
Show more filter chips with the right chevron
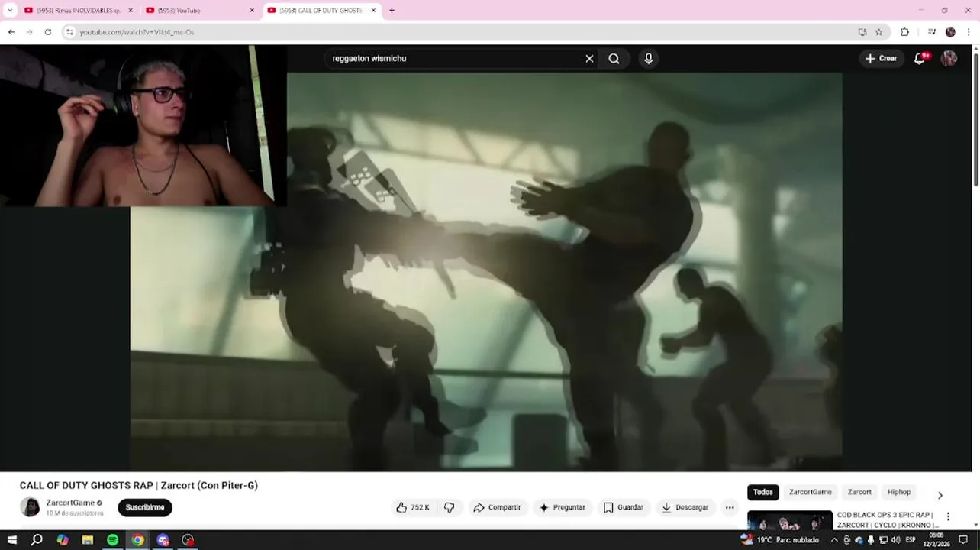tap(940, 495)
